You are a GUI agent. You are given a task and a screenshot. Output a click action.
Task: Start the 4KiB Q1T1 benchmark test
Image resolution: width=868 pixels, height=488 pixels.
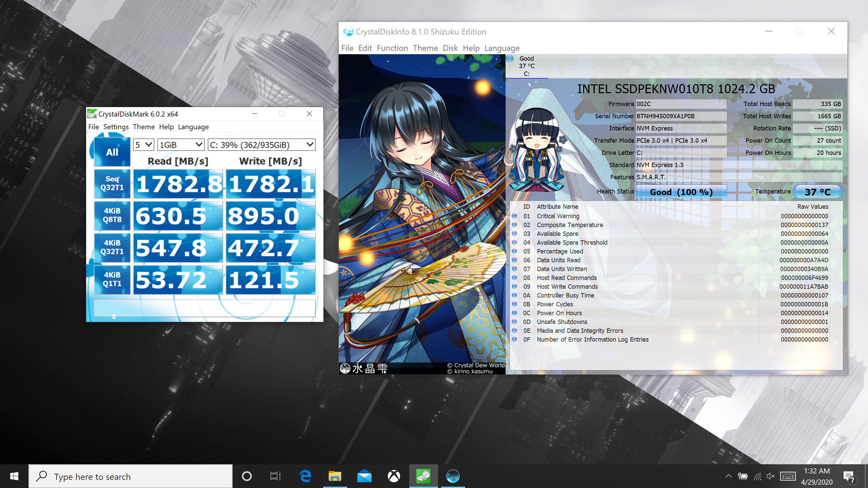tap(112, 280)
